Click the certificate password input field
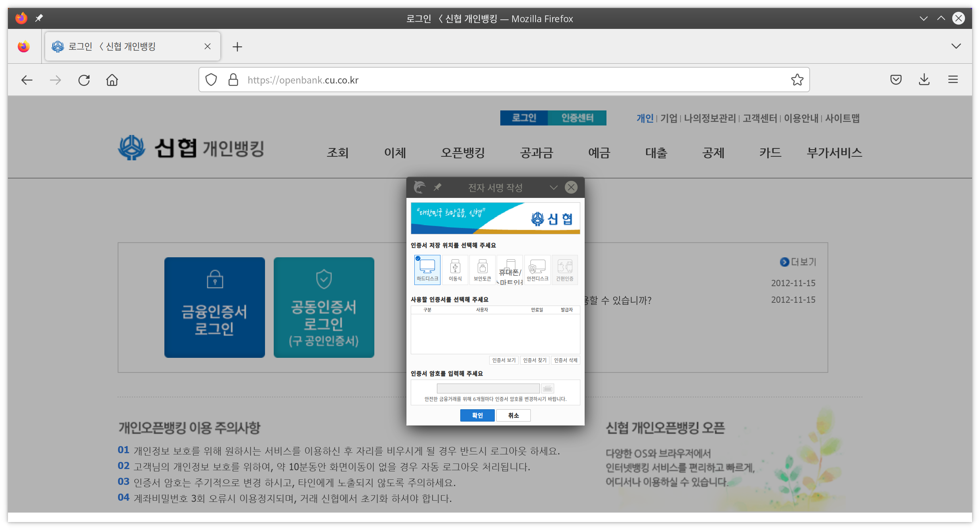 [488, 388]
